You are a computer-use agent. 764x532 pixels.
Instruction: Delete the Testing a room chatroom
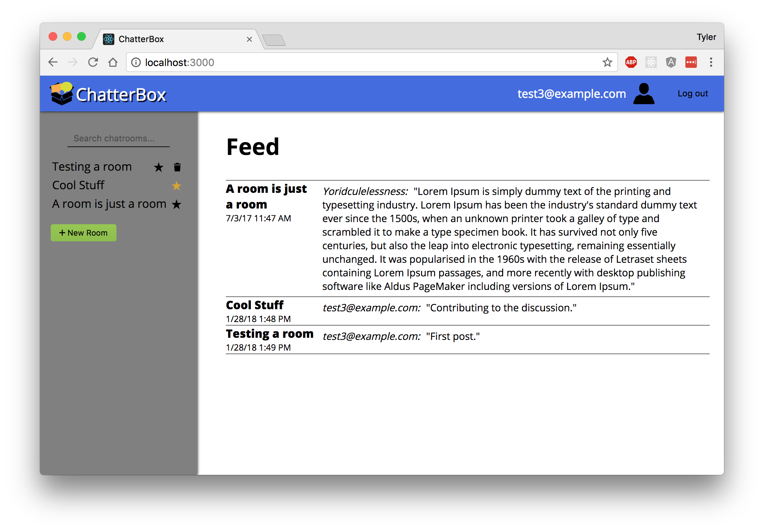(177, 167)
